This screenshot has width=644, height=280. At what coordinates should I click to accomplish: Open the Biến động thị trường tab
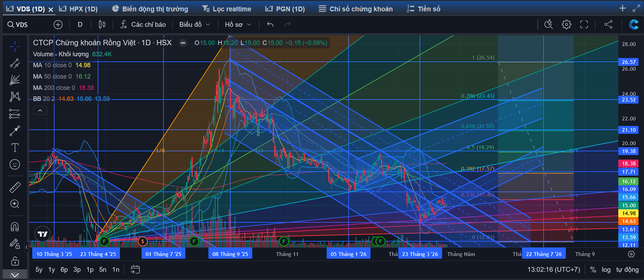coord(150,9)
